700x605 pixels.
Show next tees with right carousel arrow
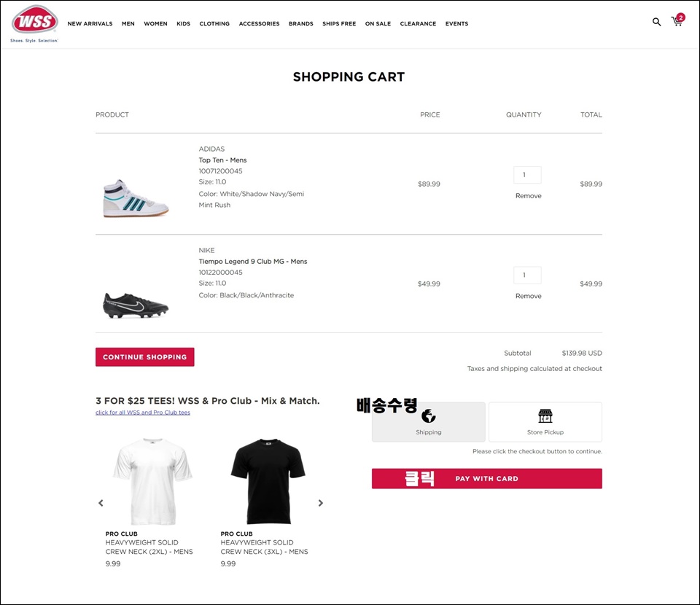click(x=321, y=503)
